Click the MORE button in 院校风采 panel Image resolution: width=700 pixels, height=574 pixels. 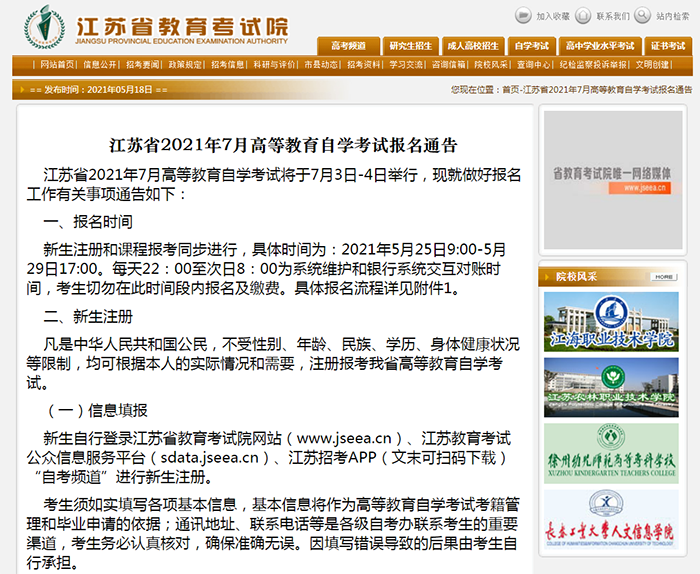coord(664,277)
